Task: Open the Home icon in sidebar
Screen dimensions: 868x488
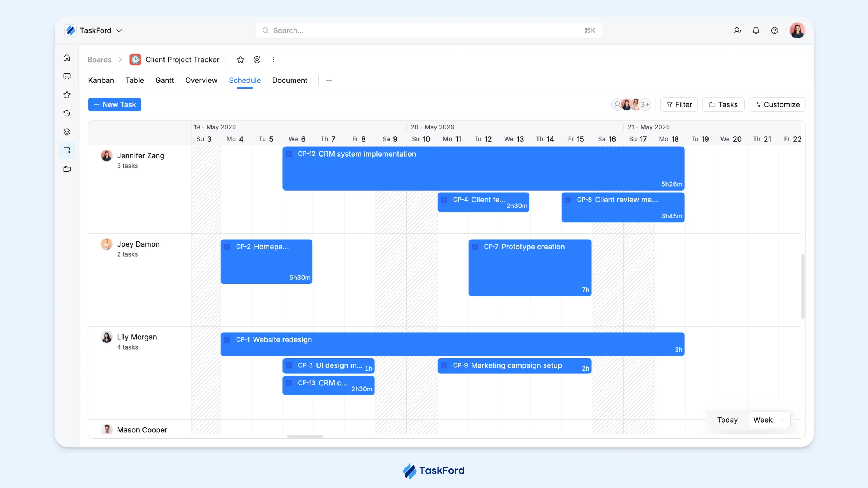Action: 67,57
